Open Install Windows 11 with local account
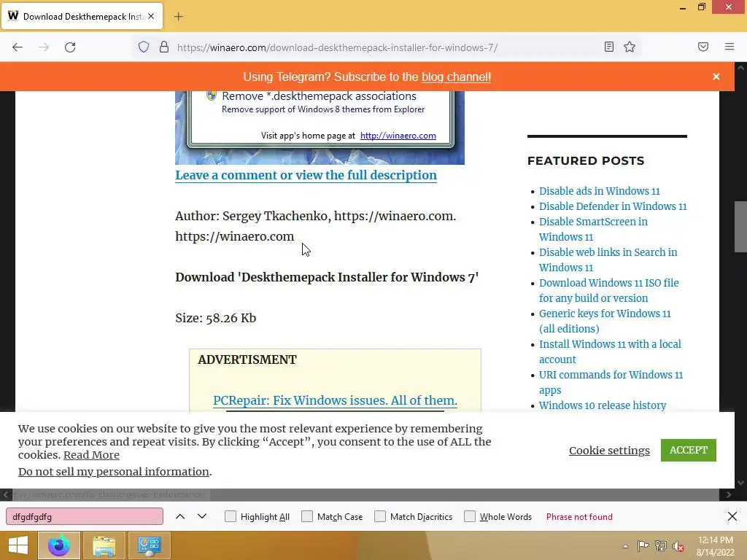 click(610, 351)
